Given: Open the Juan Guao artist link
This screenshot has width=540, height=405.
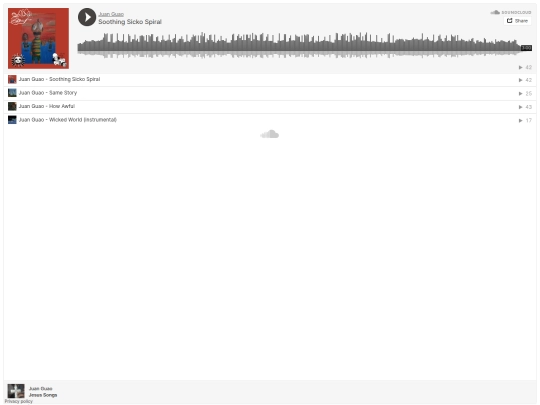Looking at the screenshot, I should (x=111, y=14).
